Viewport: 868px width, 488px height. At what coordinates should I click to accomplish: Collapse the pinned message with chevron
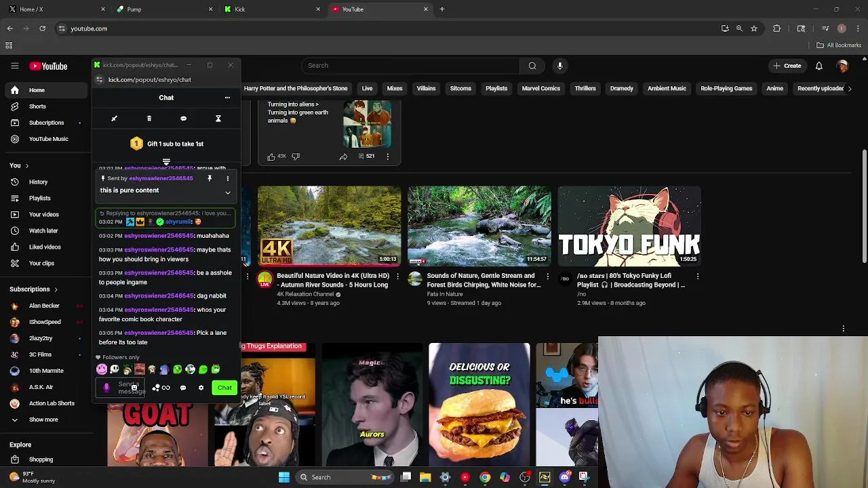[x=228, y=192]
